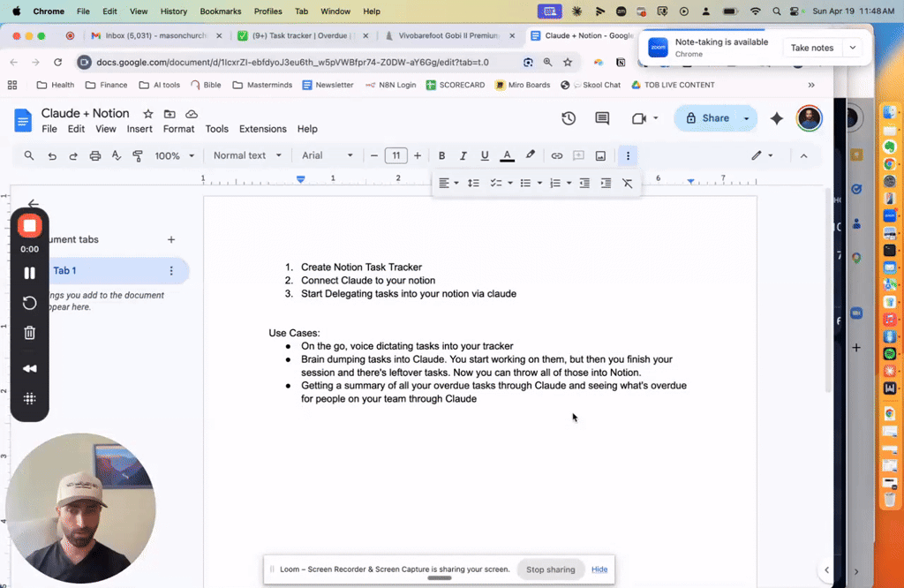Viewport: 904px width, 588px height.
Task: Select Tab 1 in document tabs
Action: coord(116,271)
